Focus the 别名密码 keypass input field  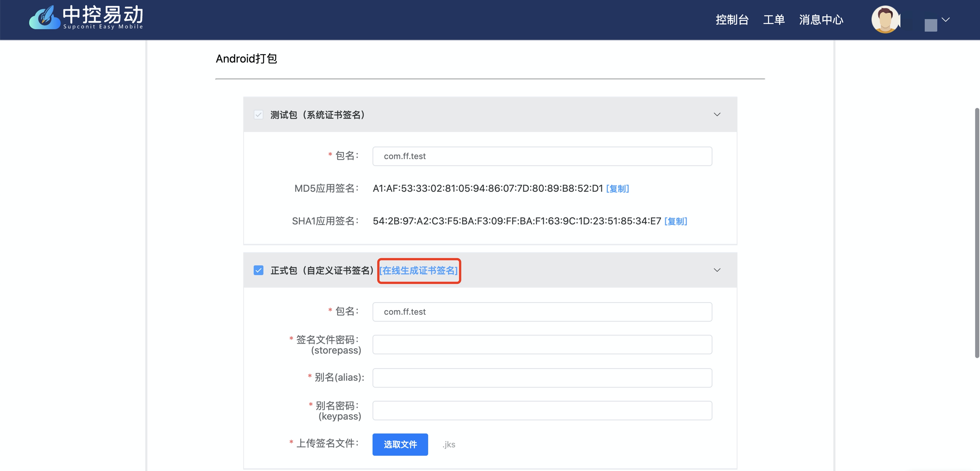(x=542, y=410)
